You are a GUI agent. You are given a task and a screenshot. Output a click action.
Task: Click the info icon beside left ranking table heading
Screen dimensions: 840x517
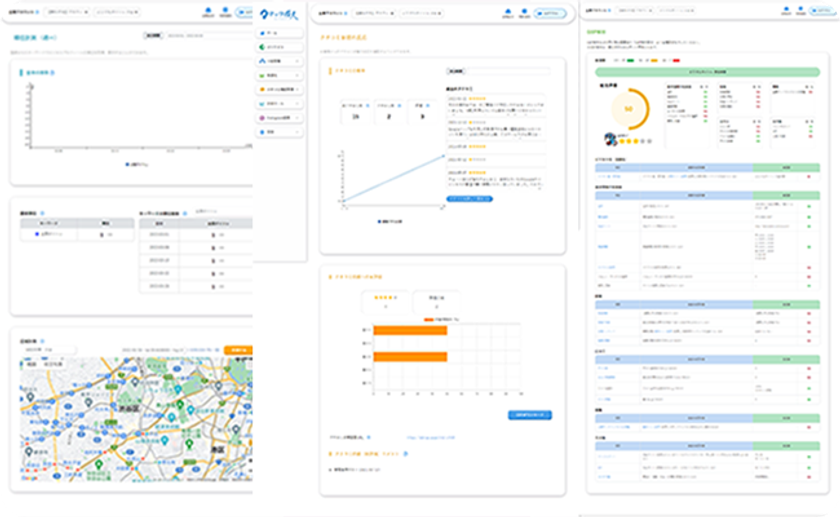click(42, 213)
